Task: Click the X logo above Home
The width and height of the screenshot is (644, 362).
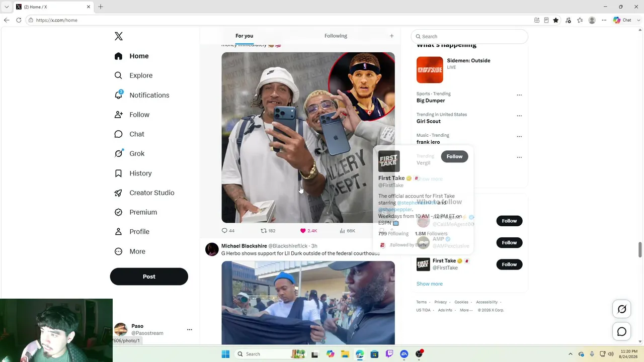Action: [x=119, y=36]
